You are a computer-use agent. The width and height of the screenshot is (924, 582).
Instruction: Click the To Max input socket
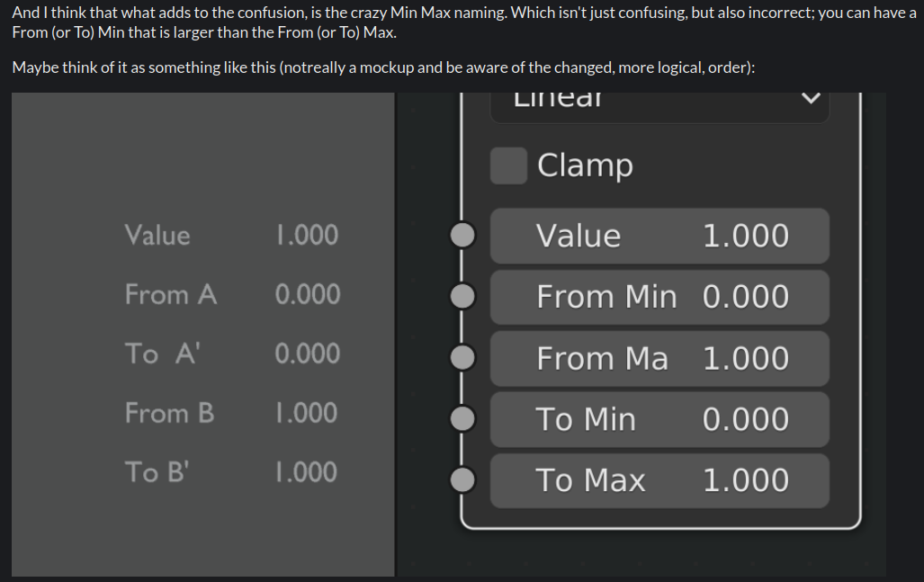pyautogui.click(x=462, y=480)
